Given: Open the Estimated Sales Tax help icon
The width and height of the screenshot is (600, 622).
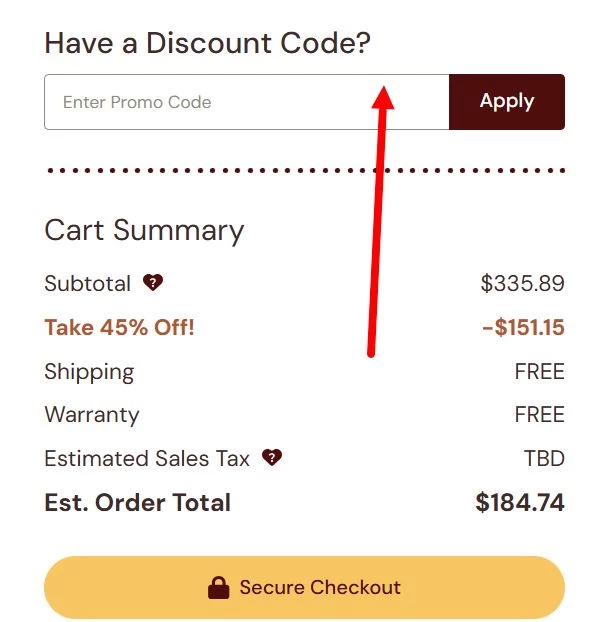Looking at the screenshot, I should click(x=272, y=458).
